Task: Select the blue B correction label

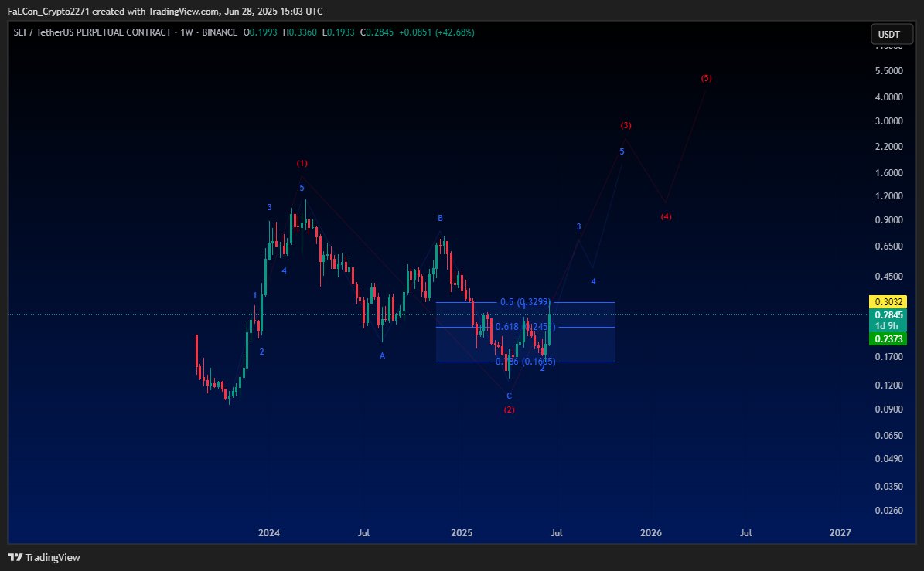Action: click(440, 218)
